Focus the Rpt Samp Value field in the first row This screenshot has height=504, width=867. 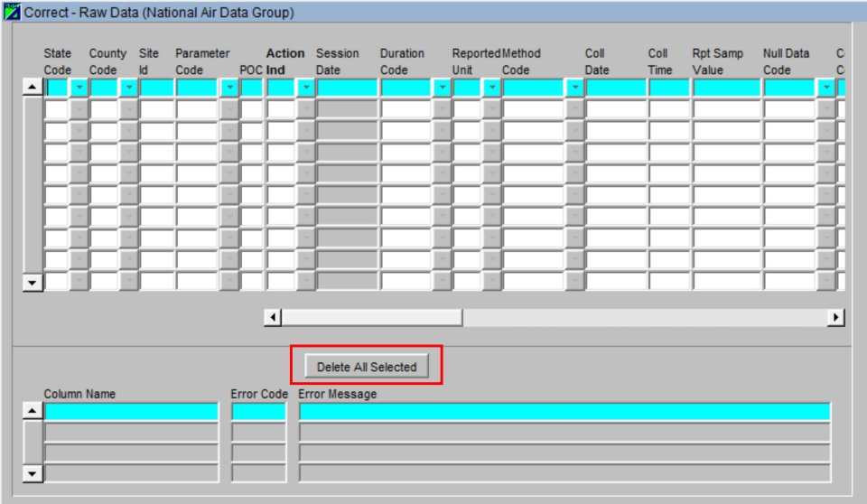pyautogui.click(x=726, y=88)
